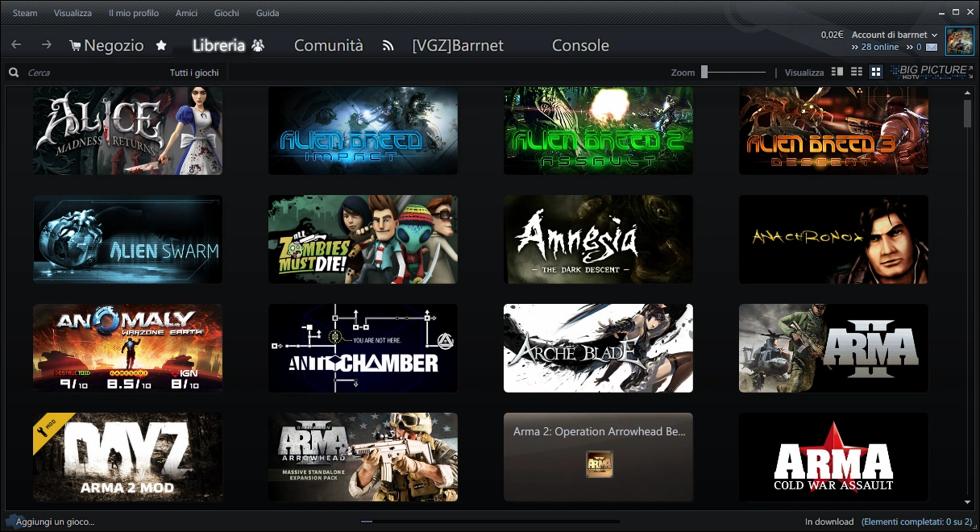Select Alice Madness Returns game tile
Viewport: 980px width, 532px height.
point(128,131)
